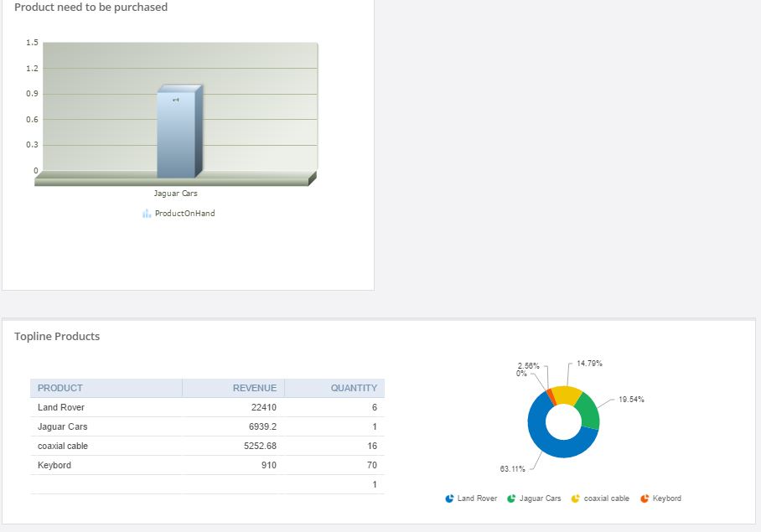Screen dimensions: 761x532
Task: Click quantity value 6 for Land Rover
Action: [x=374, y=407]
